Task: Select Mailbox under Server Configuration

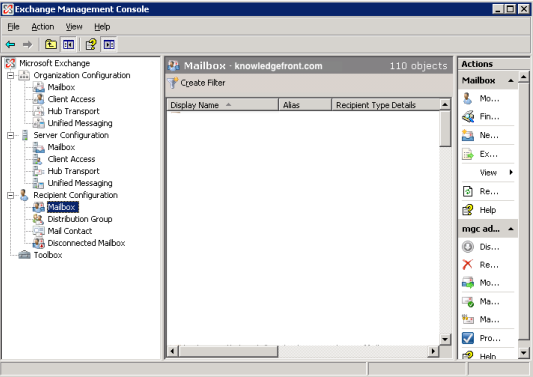Action: coord(61,147)
